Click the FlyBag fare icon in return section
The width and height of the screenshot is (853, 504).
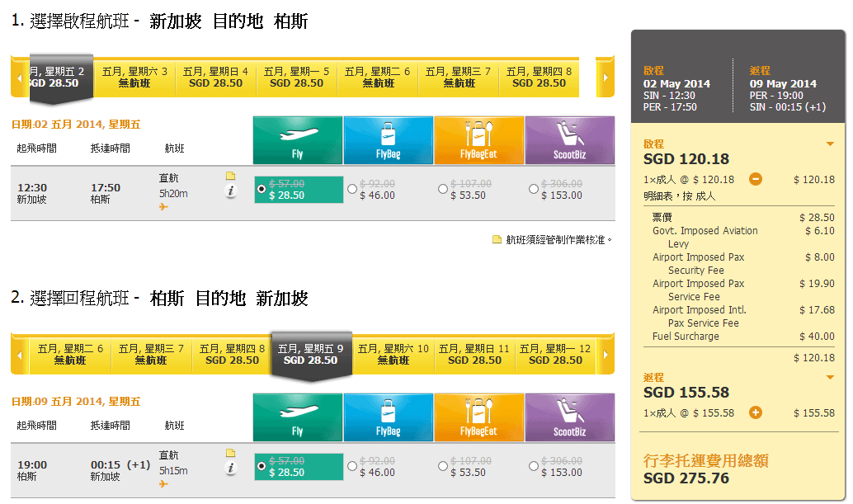coord(388,417)
